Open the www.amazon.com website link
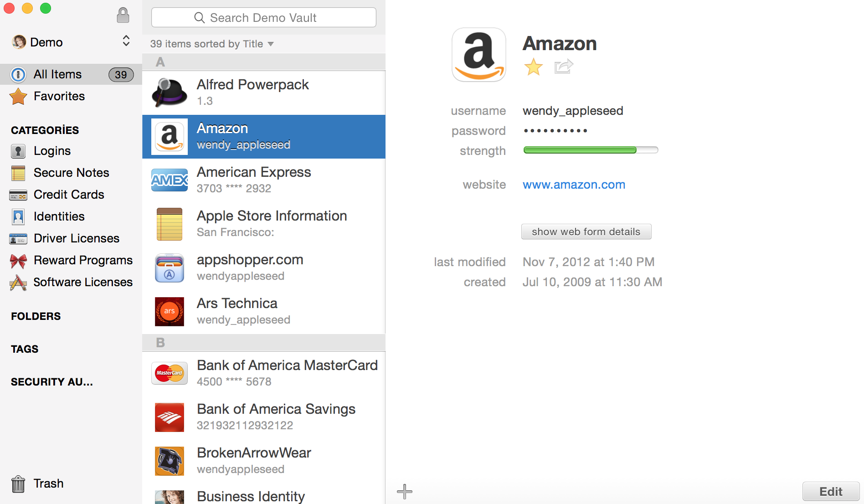The width and height of the screenshot is (864, 504). click(x=574, y=185)
